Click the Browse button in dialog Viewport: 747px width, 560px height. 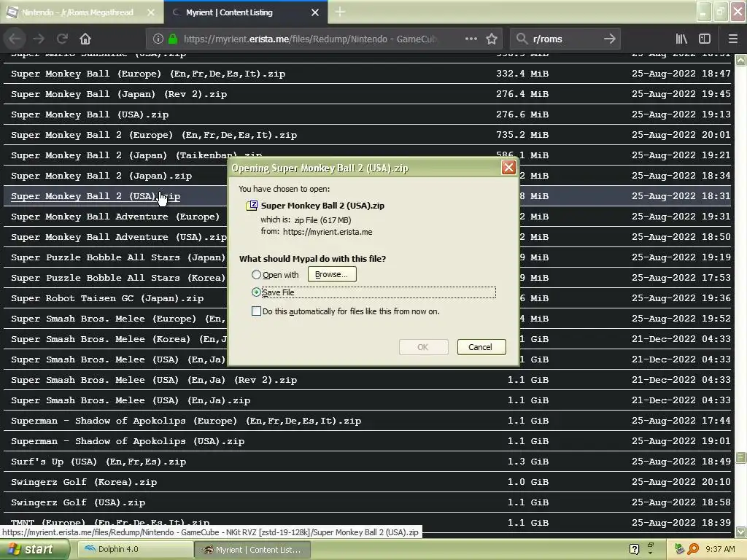tap(332, 274)
